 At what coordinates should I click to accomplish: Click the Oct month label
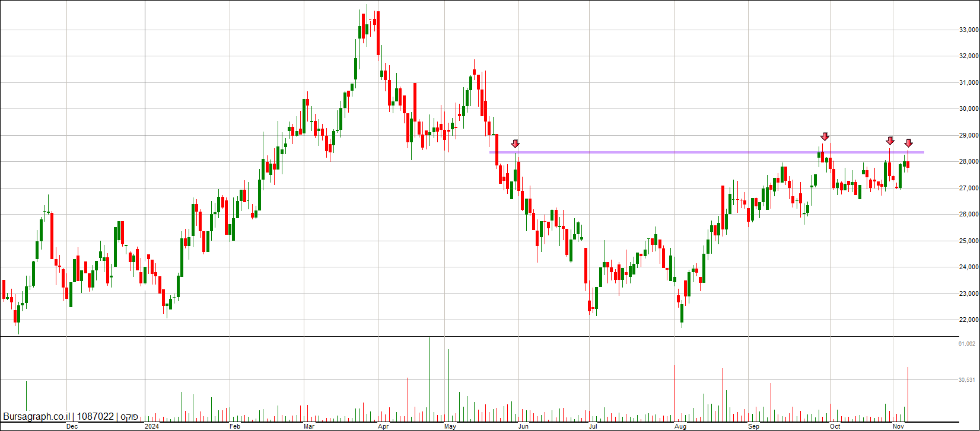[x=835, y=426]
